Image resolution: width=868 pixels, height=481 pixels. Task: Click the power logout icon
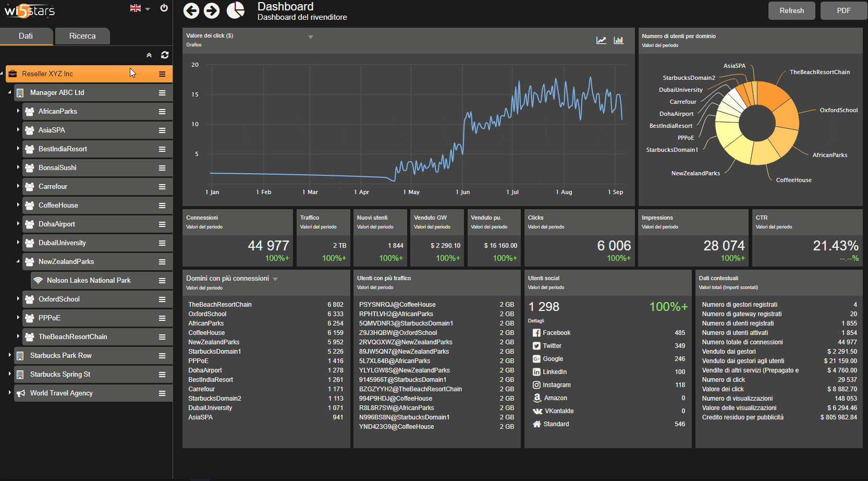(x=164, y=8)
